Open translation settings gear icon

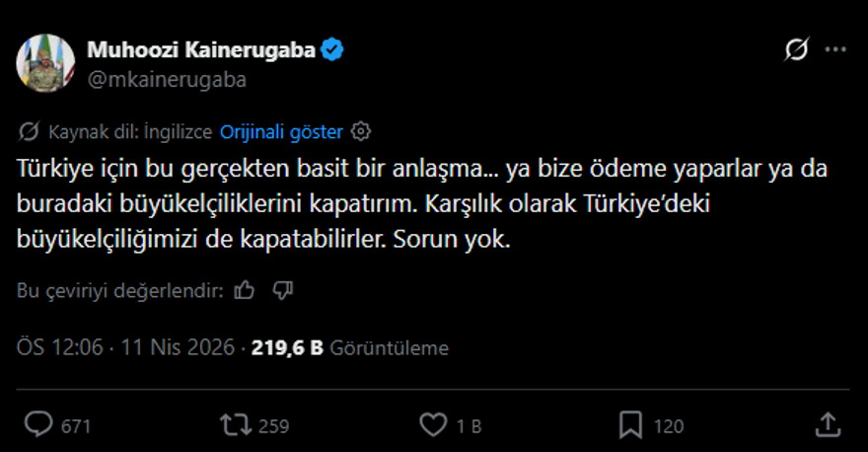pos(361,130)
